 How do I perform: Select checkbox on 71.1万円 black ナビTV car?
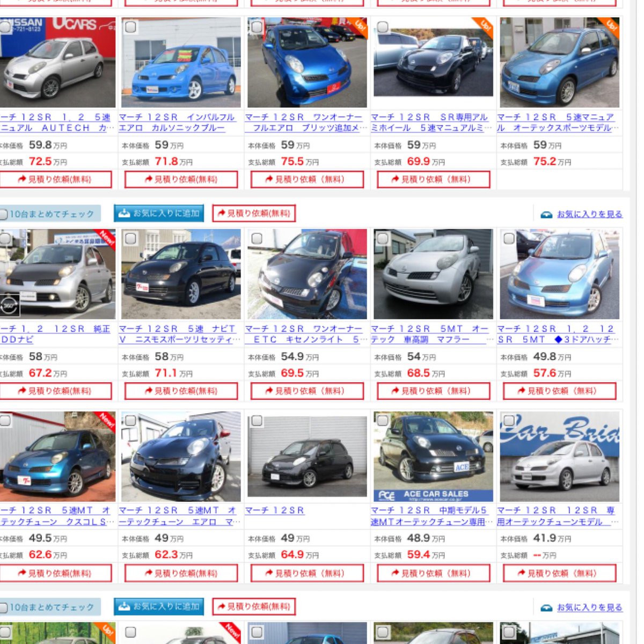[130, 238]
